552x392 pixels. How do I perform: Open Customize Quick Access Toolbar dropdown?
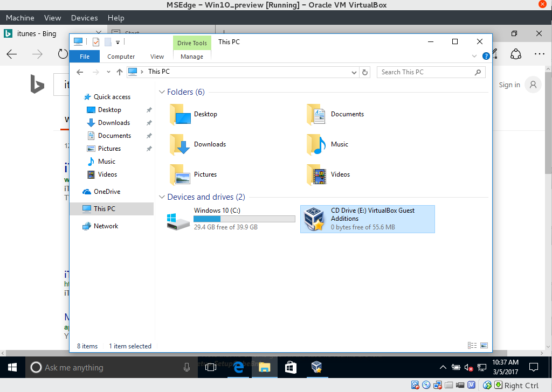coord(118,42)
